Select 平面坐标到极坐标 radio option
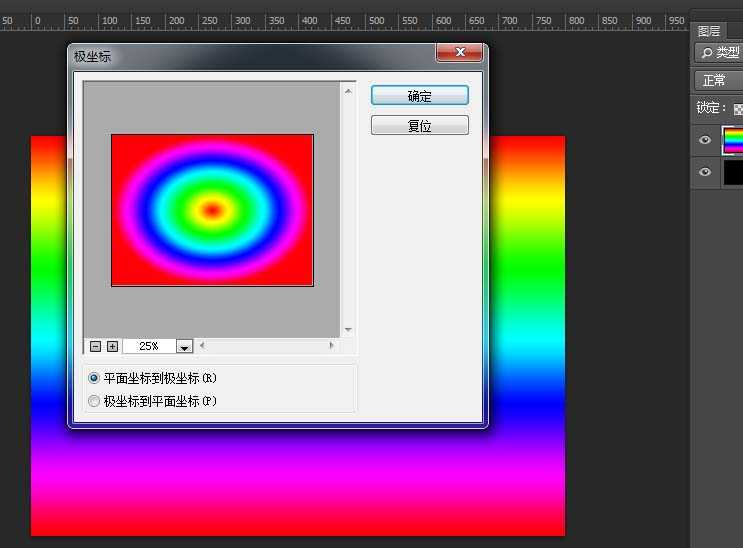 click(95, 379)
